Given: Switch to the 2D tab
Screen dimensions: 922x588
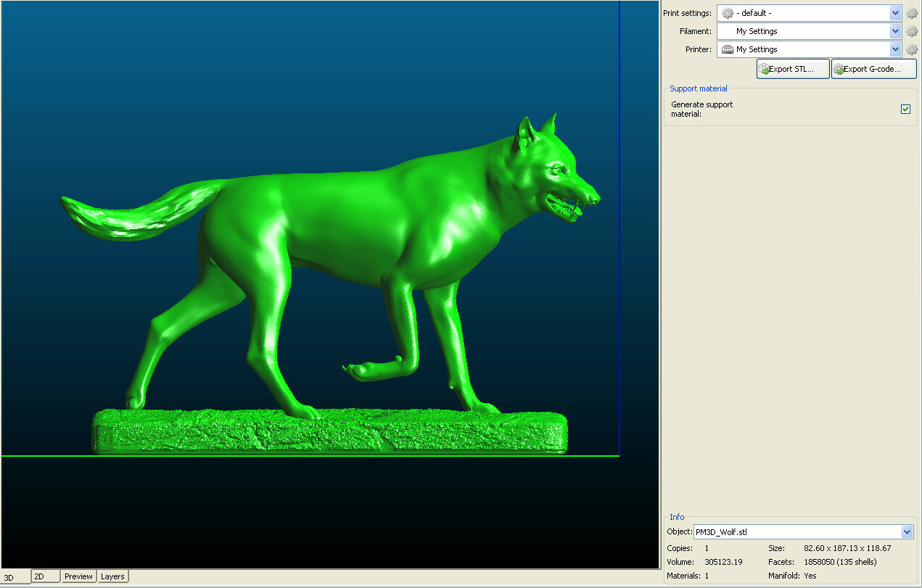Looking at the screenshot, I should [x=45, y=576].
